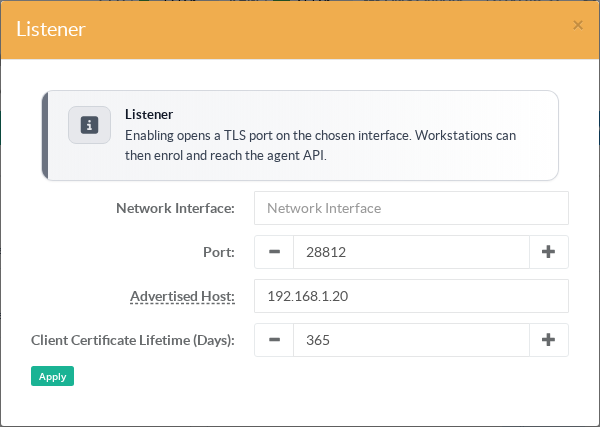Screen dimensions: 600x427
Task: Apply the listener settings
Action: [52, 376]
